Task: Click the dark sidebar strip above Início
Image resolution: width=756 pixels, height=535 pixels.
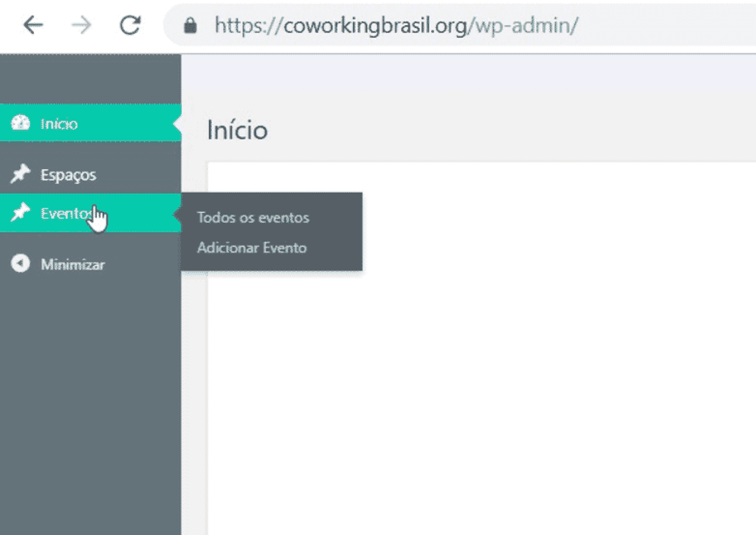Action: click(91, 78)
